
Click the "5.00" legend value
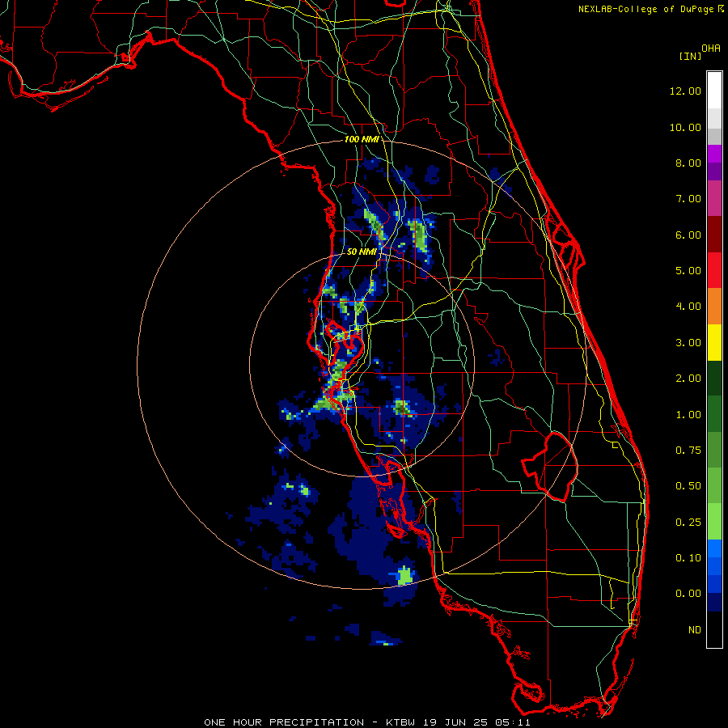point(688,271)
